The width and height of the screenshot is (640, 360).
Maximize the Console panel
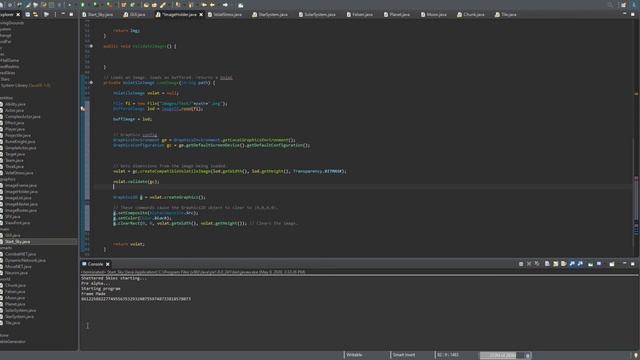pos(633,264)
